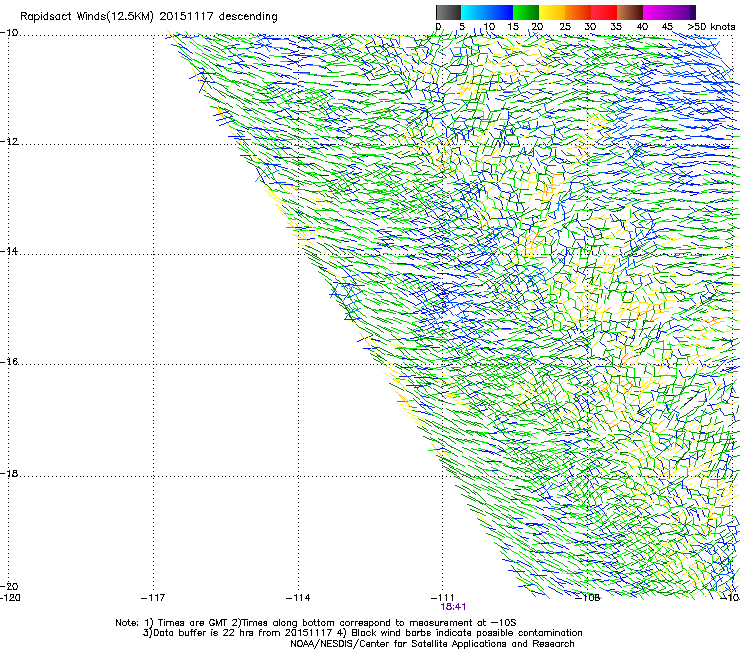The image size is (740, 650).
Task: Click the '45' legend scale label
Action: (x=667, y=27)
